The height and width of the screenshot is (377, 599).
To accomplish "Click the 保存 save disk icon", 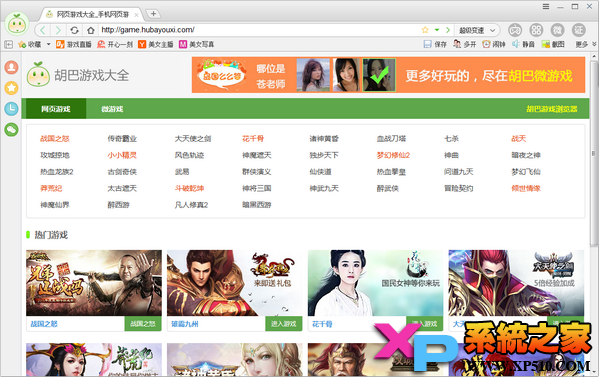I will point(427,44).
